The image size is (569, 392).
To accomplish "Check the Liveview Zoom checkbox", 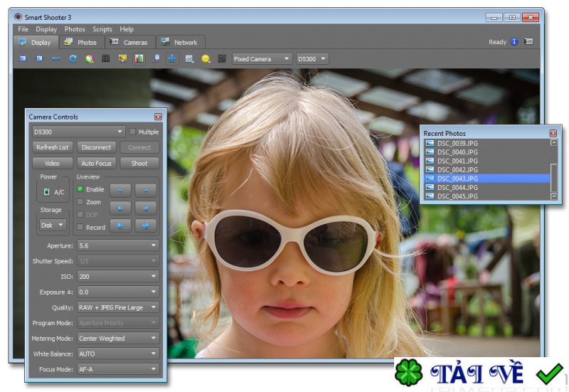I will click(80, 202).
